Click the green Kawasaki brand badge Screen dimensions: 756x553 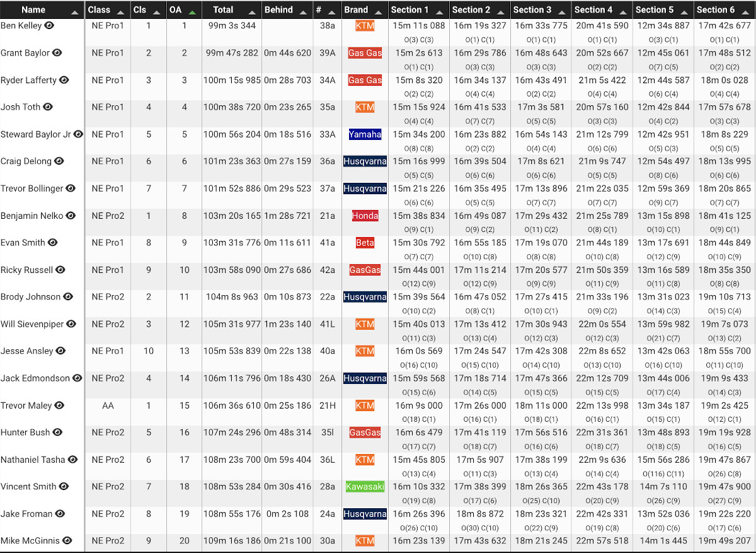click(365, 487)
